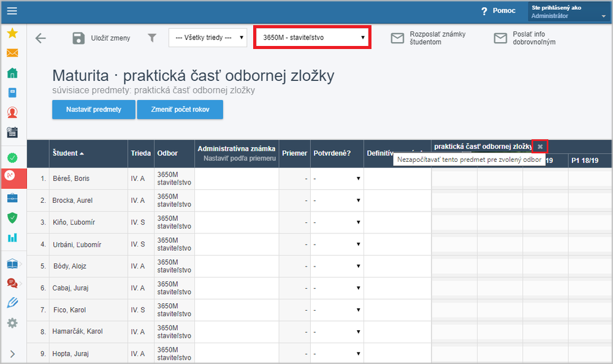This screenshot has width=613, height=364.
Task: Open the 3650M - staviteľstvo dropdown
Action: pos(312,37)
